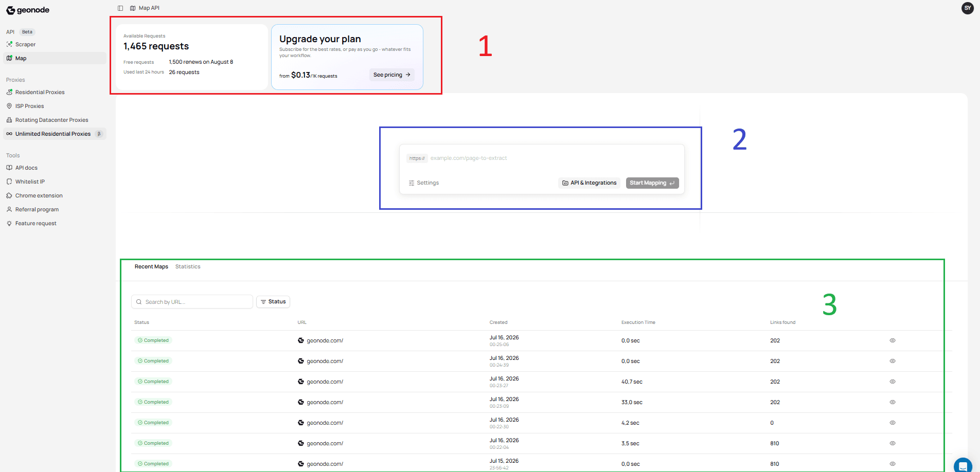The height and width of the screenshot is (472, 980).
Task: View map created Jul 16 00:24:39
Action: [893, 361]
